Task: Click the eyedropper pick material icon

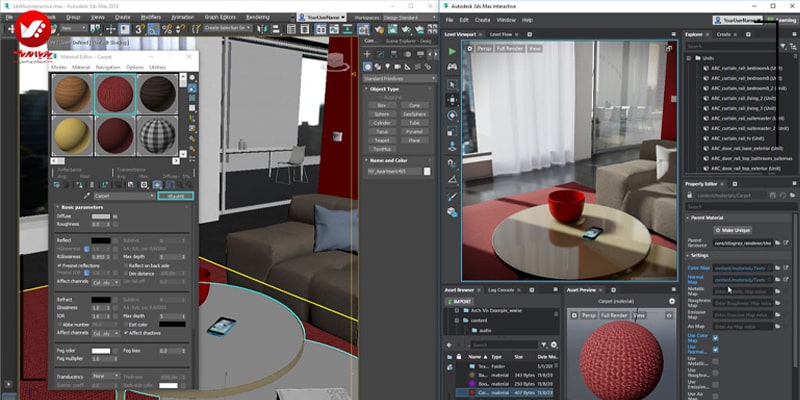Action: coord(87,196)
